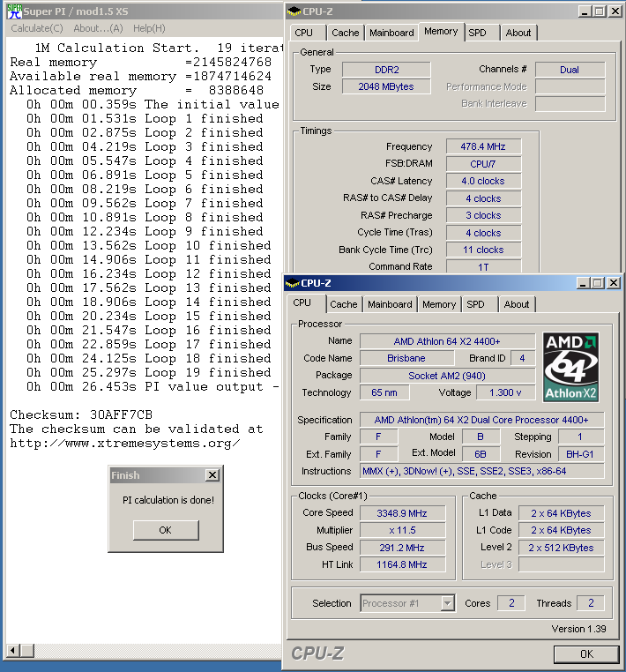Click the xtremesystems.org URL text
The image size is (626, 672).
pos(125,443)
